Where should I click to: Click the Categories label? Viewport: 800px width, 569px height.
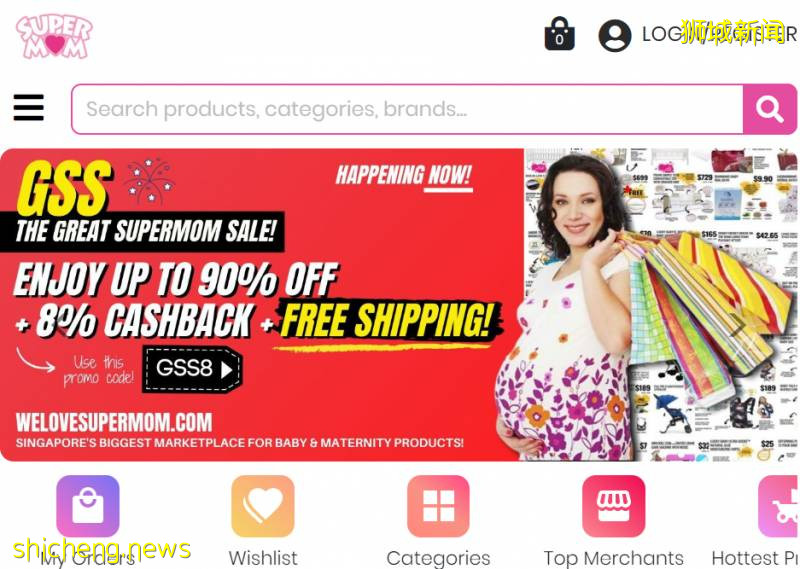[438, 558]
